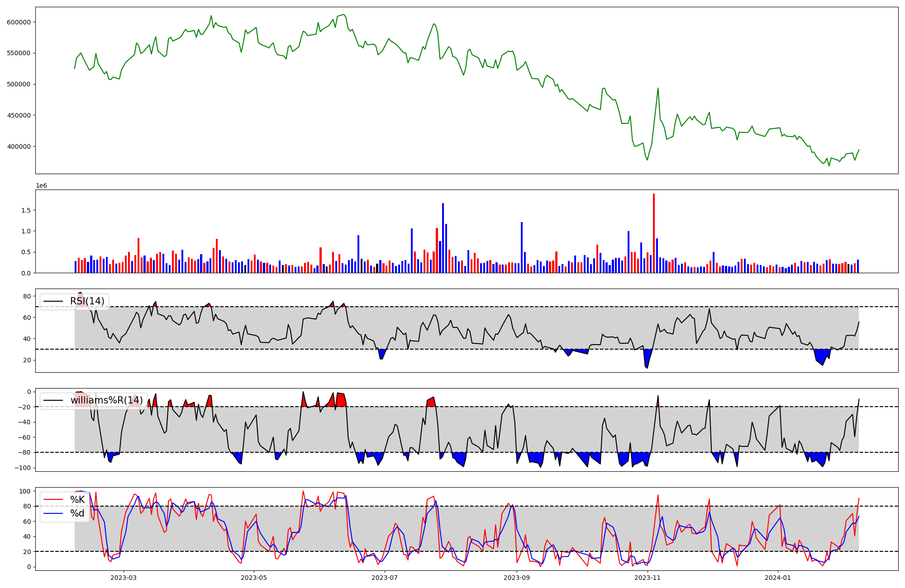Click the November 2023 price spike peak
The image size is (905, 588).
pyautogui.click(x=658, y=88)
